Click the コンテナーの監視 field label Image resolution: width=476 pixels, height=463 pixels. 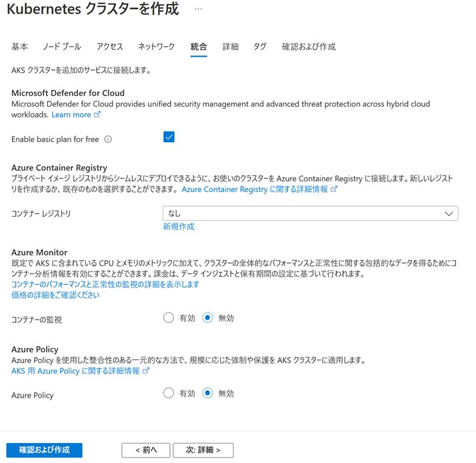point(37,320)
